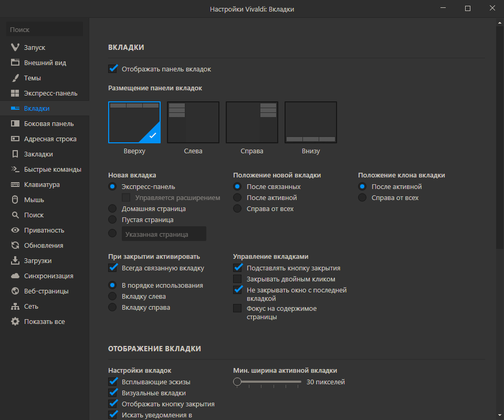Enable Фокус на содержимое страницы checkbox
The image size is (504, 420).
click(x=237, y=308)
